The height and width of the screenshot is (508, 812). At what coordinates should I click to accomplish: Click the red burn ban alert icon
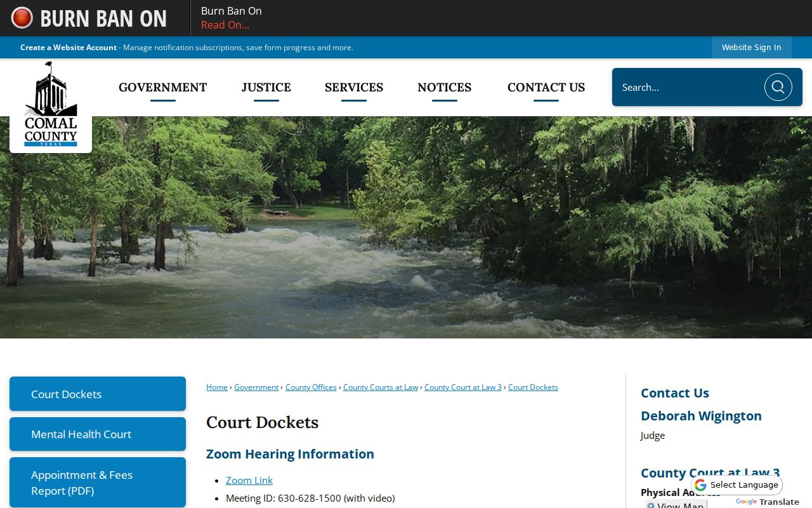point(22,18)
